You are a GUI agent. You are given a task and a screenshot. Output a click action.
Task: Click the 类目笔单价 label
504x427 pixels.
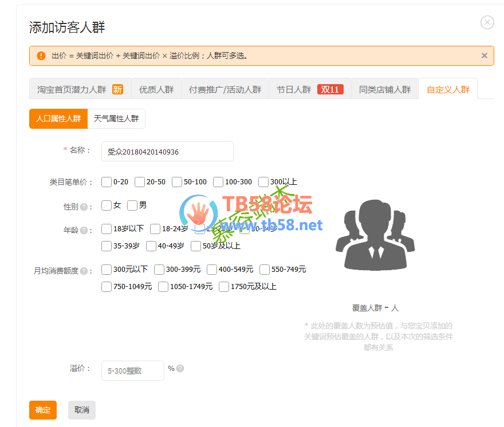coord(70,182)
